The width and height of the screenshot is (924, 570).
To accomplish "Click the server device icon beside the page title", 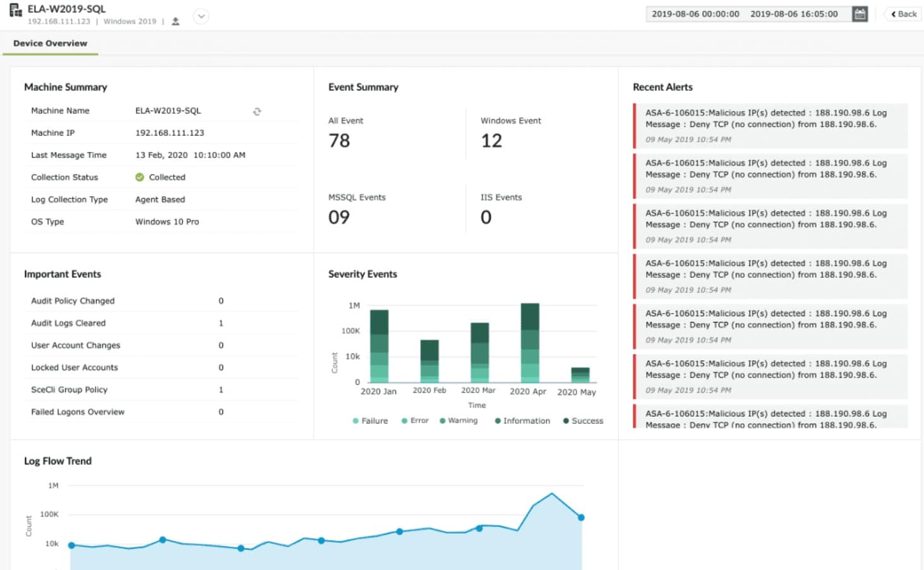I will point(16,9).
